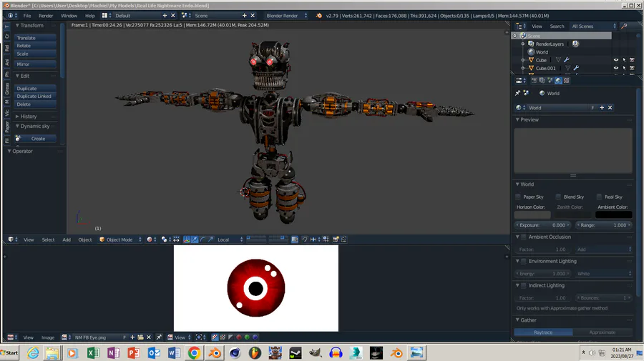The width and height of the screenshot is (644, 361).
Task: Show red channel in image editor
Action: coord(238,337)
